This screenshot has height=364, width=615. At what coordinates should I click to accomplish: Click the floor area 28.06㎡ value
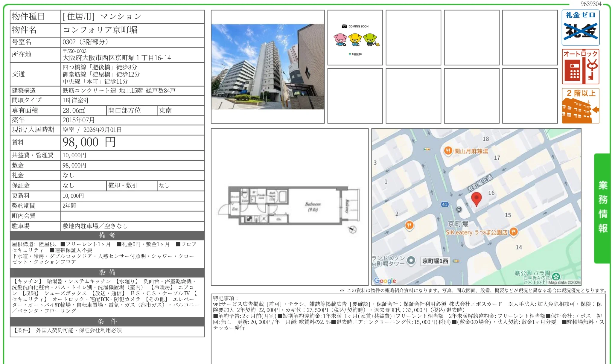[x=74, y=110]
